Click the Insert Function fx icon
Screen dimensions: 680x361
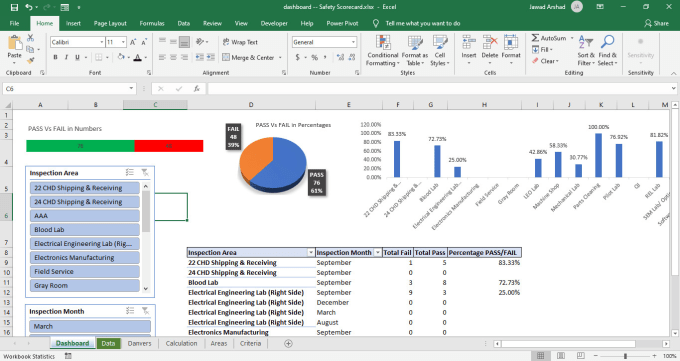[x=196, y=89]
